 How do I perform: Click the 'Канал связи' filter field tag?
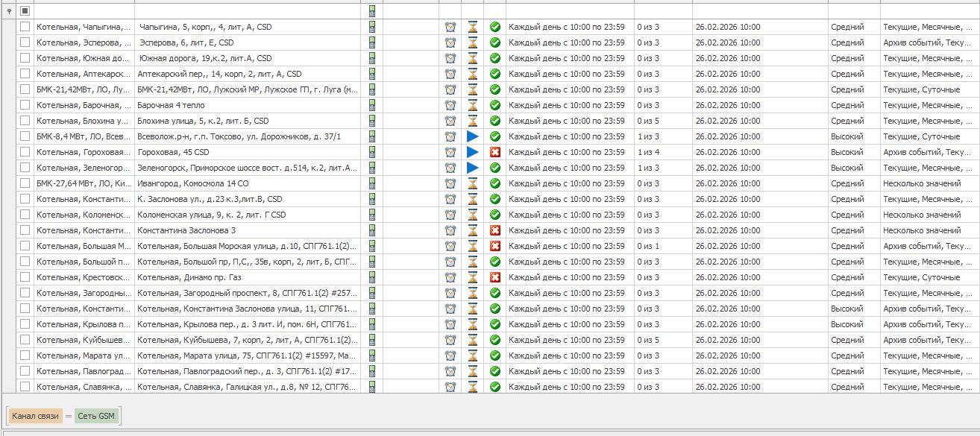(35, 416)
